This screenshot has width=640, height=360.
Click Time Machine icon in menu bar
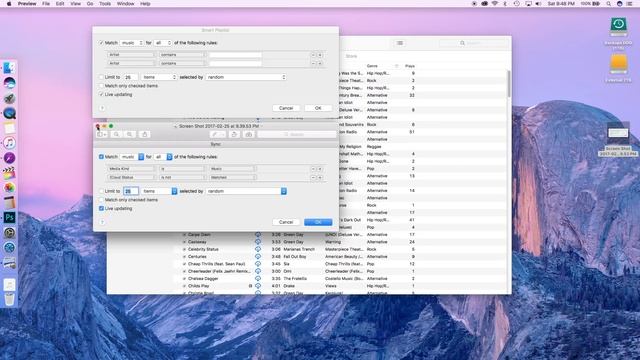(517, 4)
